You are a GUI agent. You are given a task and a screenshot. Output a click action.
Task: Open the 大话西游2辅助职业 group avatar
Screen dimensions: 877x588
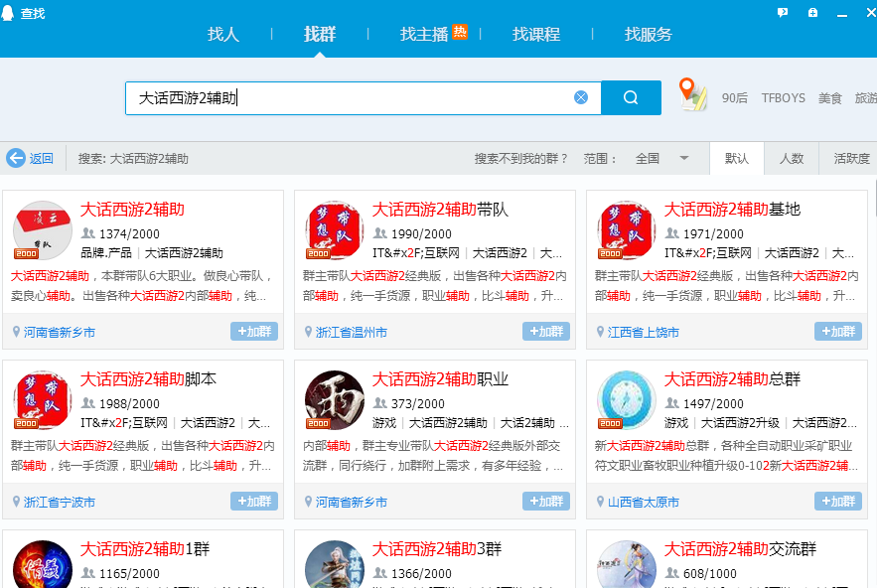[334, 400]
